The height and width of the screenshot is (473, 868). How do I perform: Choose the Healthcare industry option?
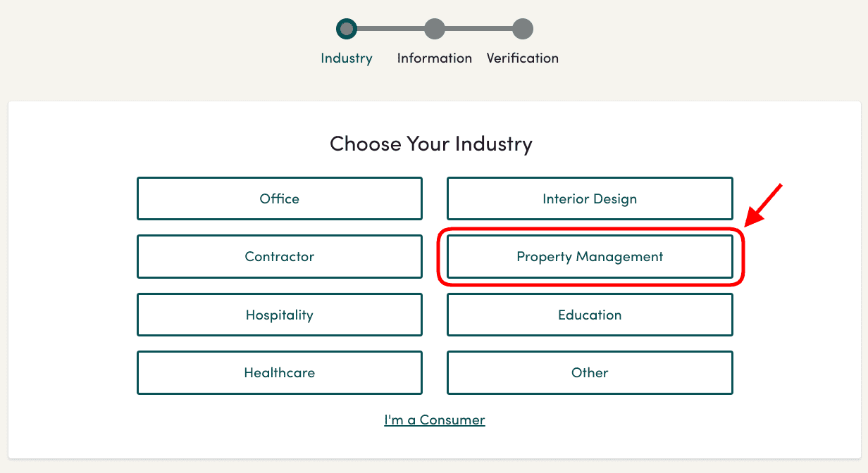point(279,372)
